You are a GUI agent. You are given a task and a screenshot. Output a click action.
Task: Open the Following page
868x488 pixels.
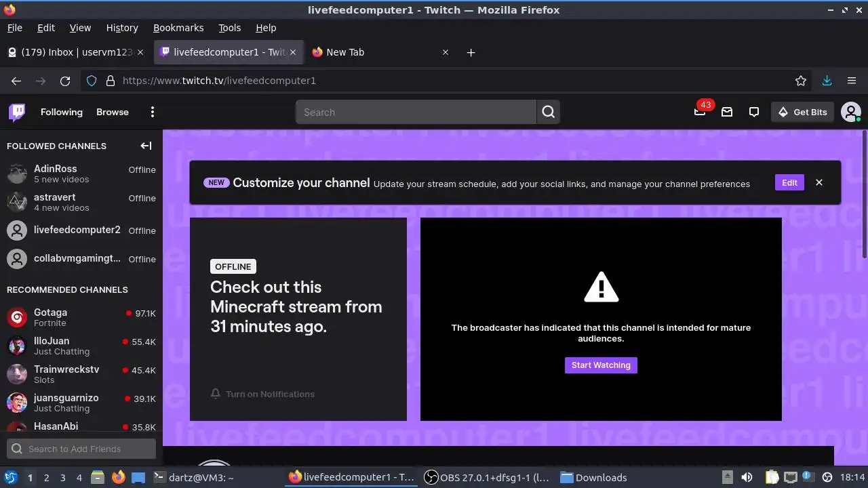coord(62,112)
